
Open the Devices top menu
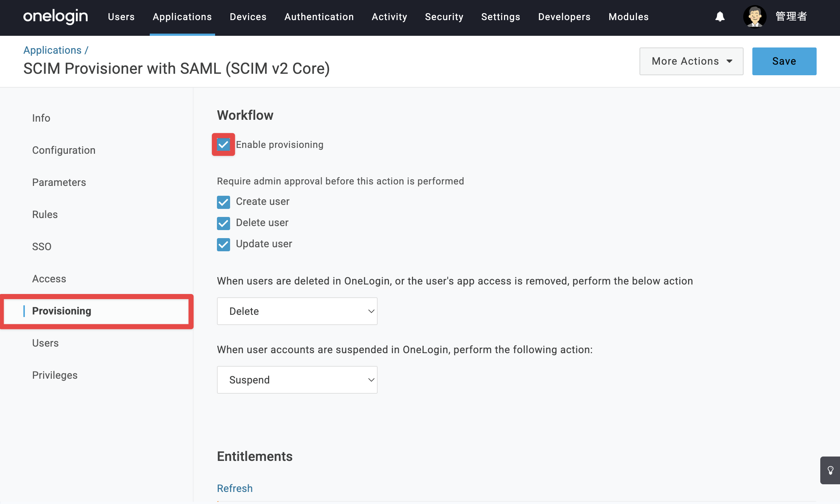click(248, 17)
